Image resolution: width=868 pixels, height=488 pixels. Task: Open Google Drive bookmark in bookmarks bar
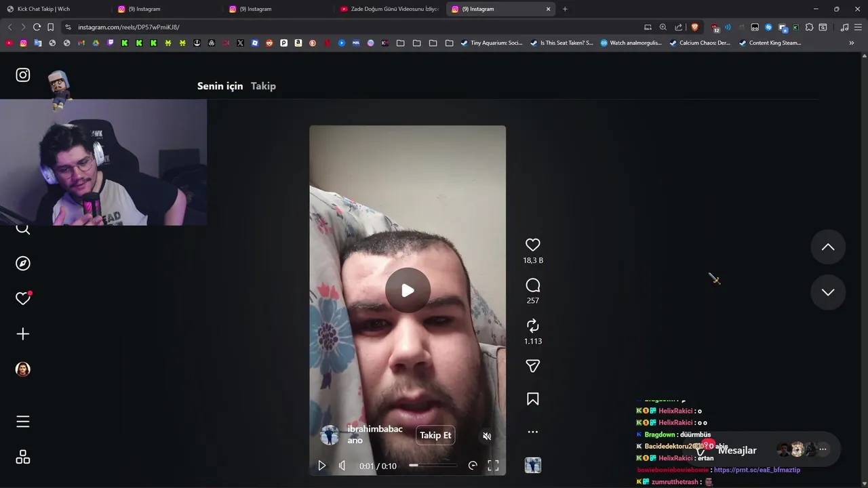[x=96, y=43]
